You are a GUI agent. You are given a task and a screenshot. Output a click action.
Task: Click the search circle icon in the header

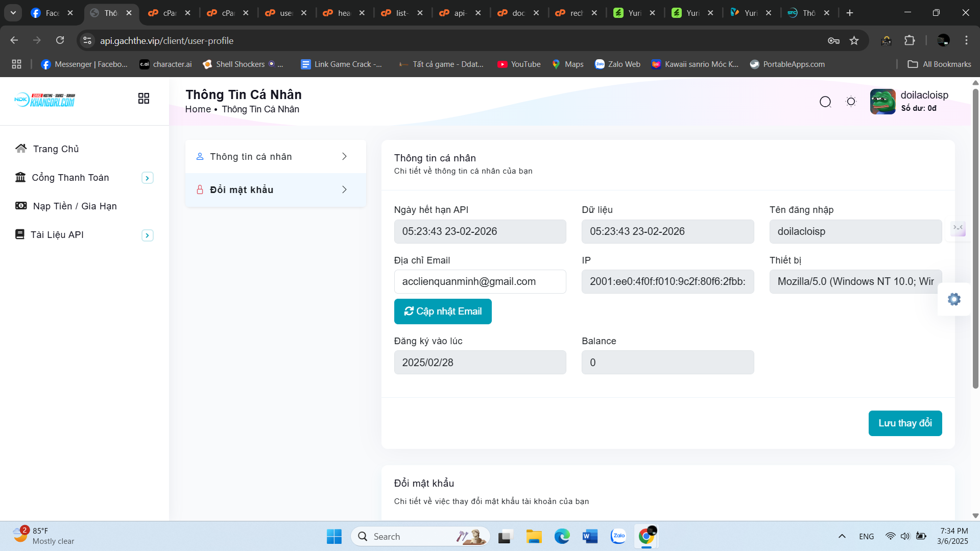tap(825, 102)
